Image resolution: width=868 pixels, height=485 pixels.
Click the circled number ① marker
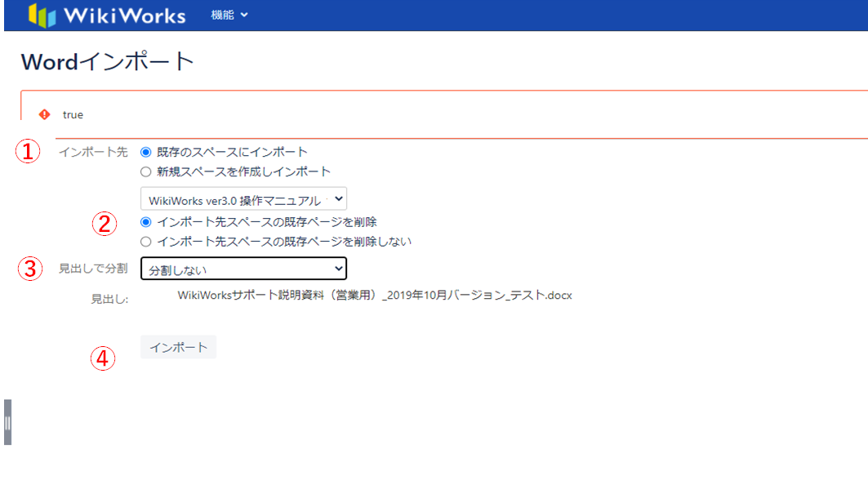coord(29,152)
